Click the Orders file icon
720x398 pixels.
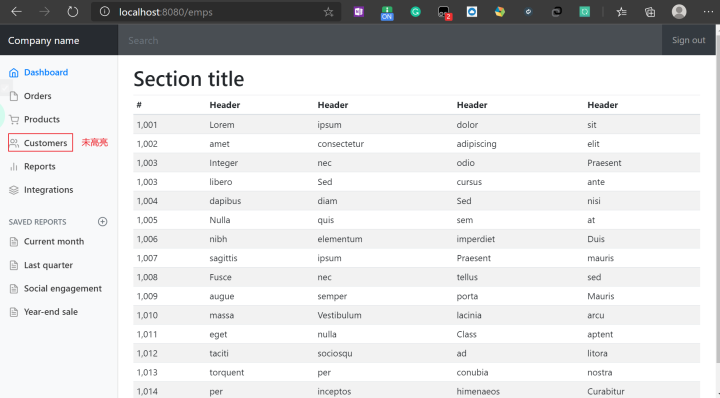tap(14, 96)
